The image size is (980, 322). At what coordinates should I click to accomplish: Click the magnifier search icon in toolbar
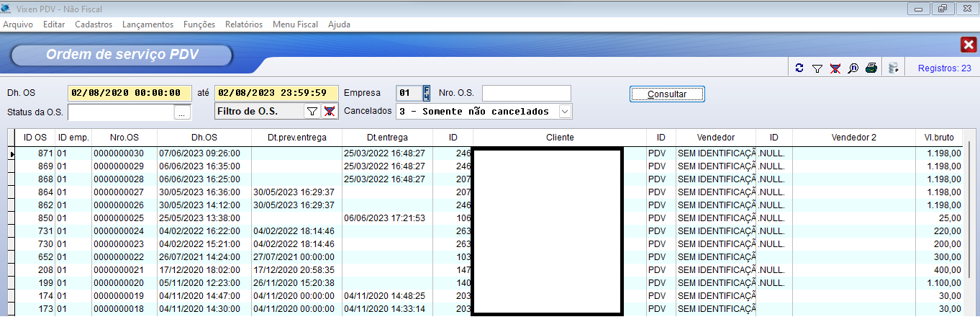tap(853, 68)
